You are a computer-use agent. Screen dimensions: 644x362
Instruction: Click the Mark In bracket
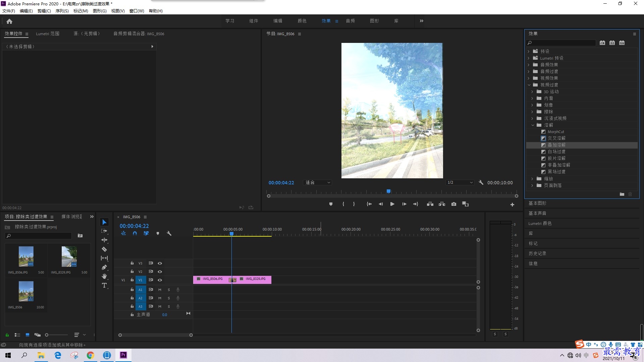[x=343, y=204]
